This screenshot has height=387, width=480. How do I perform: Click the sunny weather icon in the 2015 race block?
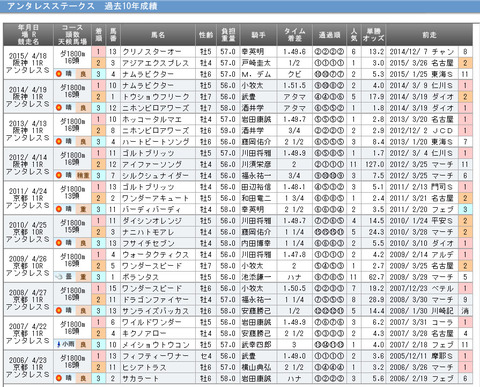tap(59, 74)
